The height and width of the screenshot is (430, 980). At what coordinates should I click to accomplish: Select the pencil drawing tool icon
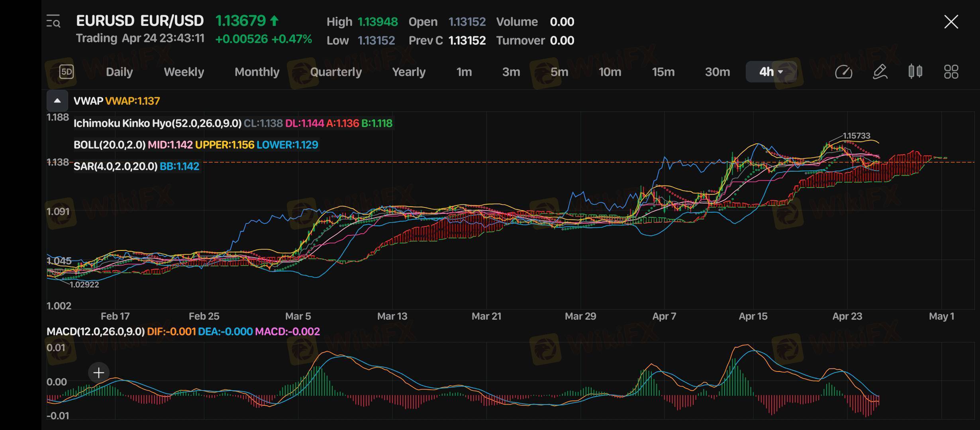[880, 72]
